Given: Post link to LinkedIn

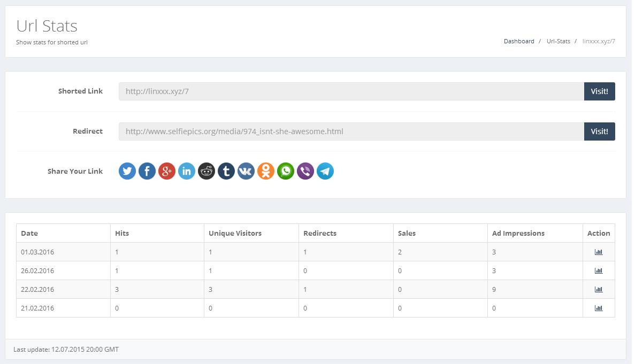Looking at the screenshot, I should [187, 171].
